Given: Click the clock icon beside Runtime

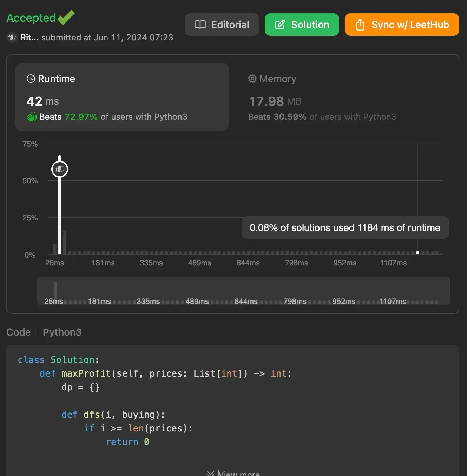Looking at the screenshot, I should click(31, 79).
